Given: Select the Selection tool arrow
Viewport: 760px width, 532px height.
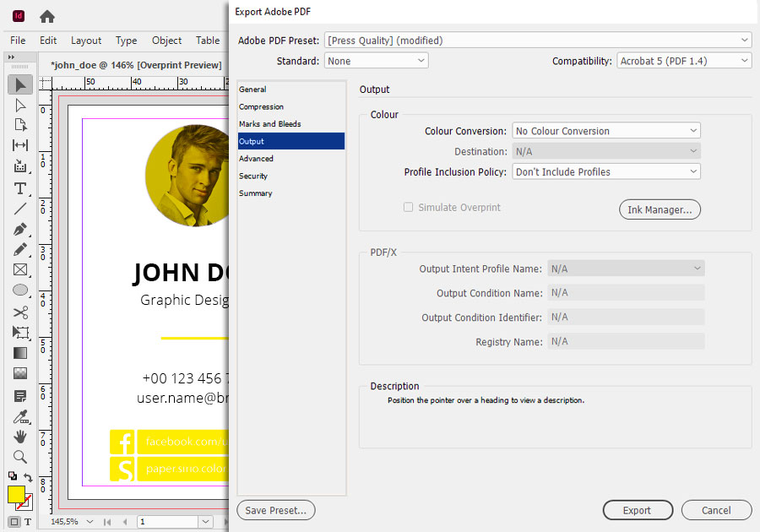Looking at the screenshot, I should (x=20, y=84).
